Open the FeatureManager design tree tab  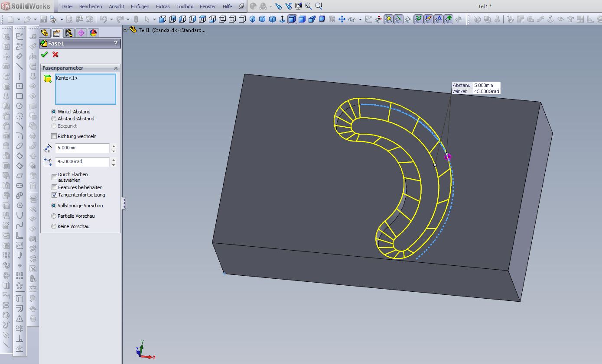click(x=45, y=33)
